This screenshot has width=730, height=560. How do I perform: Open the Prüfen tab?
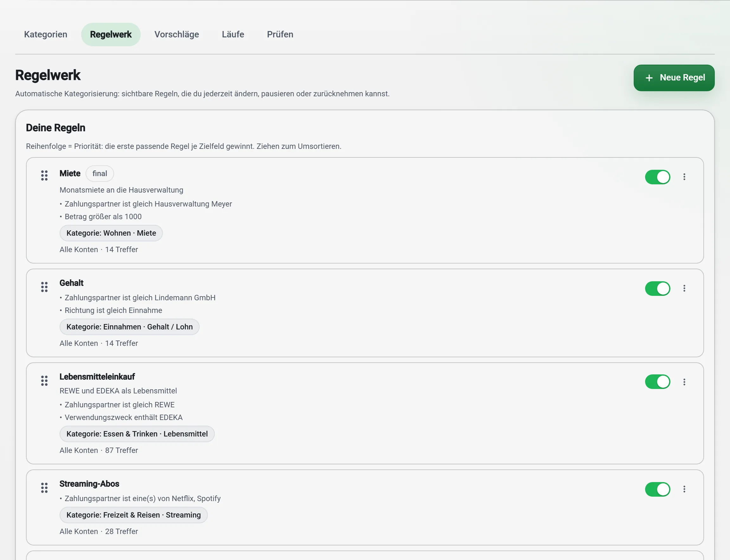pos(280,34)
